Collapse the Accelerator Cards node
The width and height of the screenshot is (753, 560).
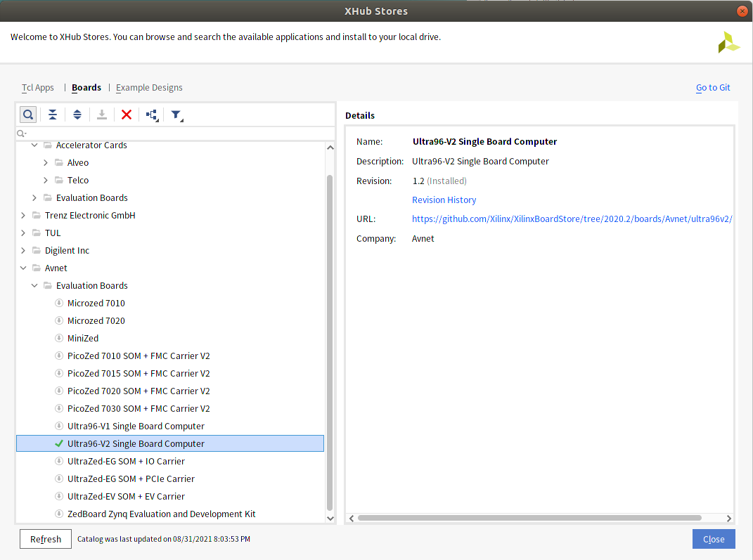pos(34,145)
